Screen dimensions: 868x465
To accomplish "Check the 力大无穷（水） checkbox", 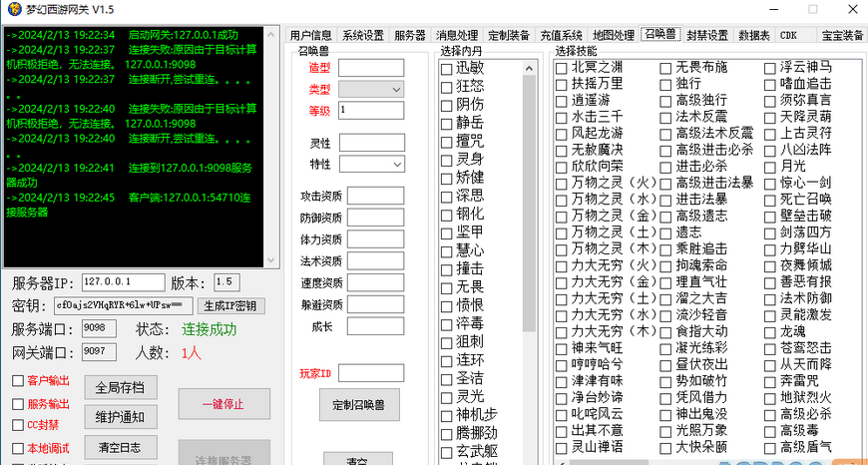I will click(x=562, y=315).
